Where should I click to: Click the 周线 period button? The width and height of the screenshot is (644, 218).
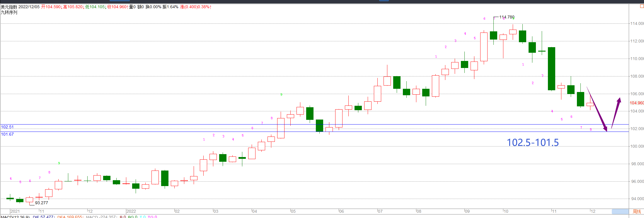tap(637, 212)
